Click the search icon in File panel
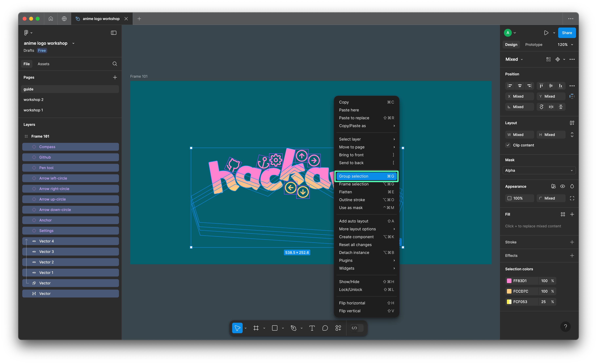 (x=115, y=64)
